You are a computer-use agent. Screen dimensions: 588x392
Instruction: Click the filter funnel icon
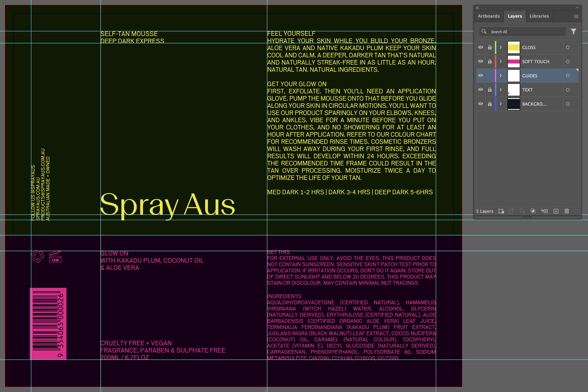coord(573,32)
